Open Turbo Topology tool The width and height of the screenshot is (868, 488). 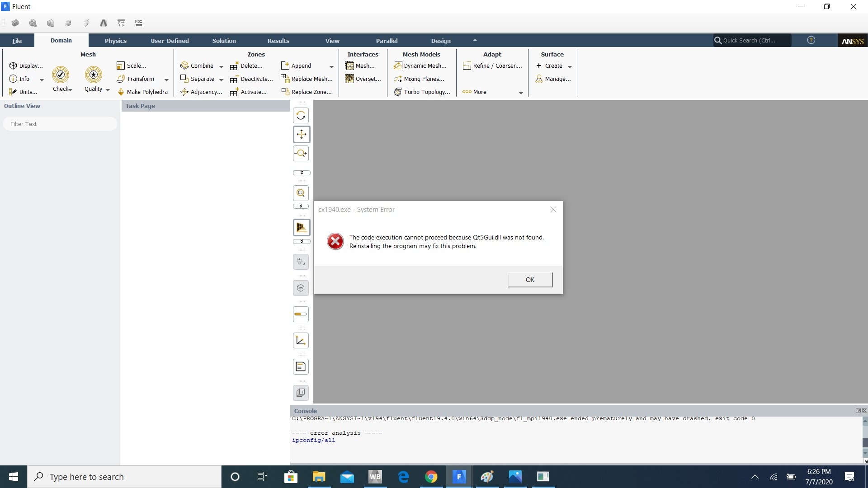[422, 92]
